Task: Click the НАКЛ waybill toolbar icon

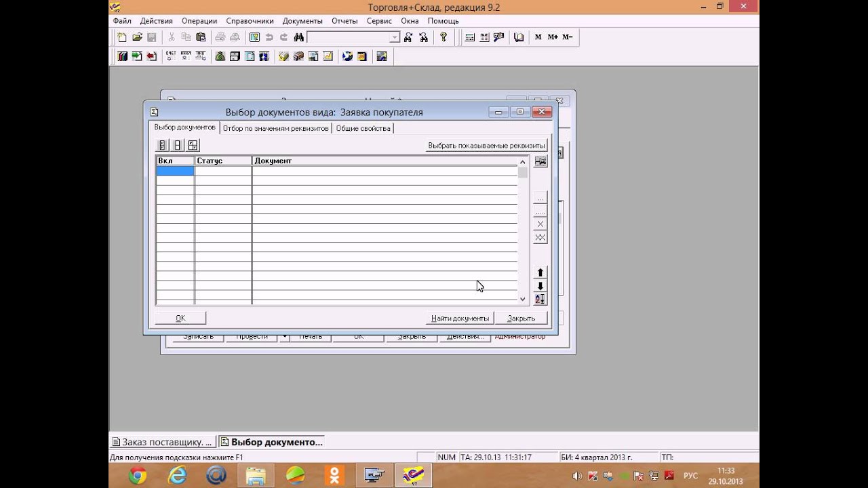Action: [x=186, y=56]
